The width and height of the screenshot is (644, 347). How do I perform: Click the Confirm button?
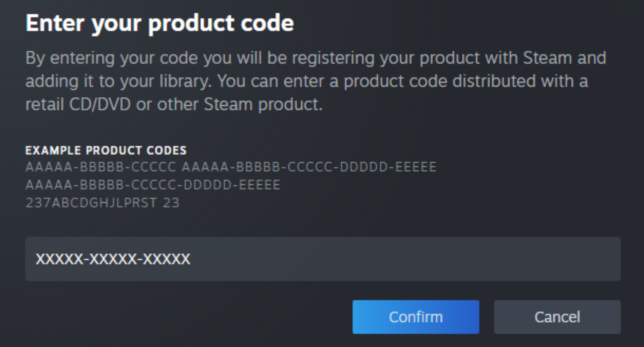(416, 317)
